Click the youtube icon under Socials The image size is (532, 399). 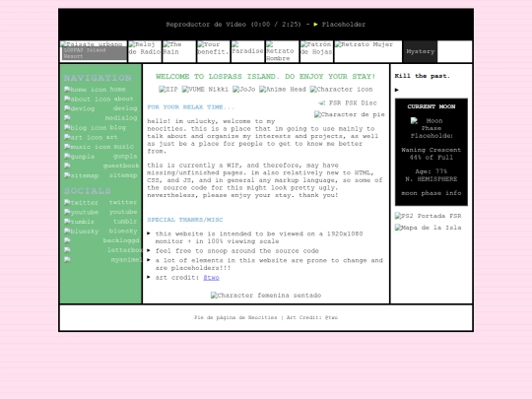[82, 212]
